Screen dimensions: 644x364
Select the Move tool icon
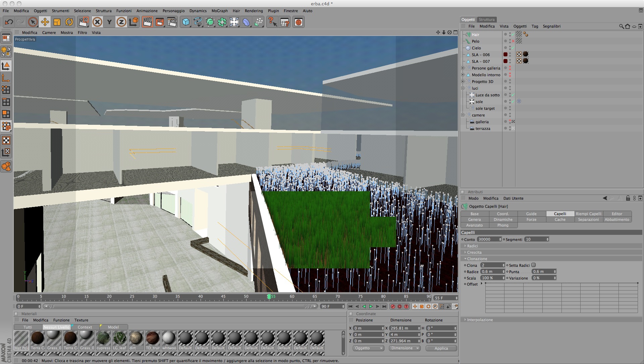tap(45, 22)
